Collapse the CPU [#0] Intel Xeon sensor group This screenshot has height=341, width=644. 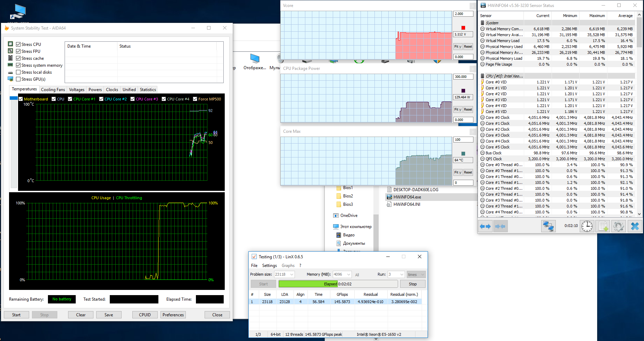482,76
